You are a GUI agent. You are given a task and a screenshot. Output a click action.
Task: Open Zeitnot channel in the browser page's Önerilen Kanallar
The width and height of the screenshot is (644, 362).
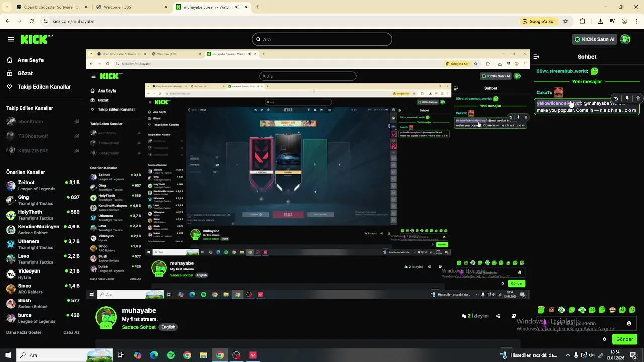42,185
